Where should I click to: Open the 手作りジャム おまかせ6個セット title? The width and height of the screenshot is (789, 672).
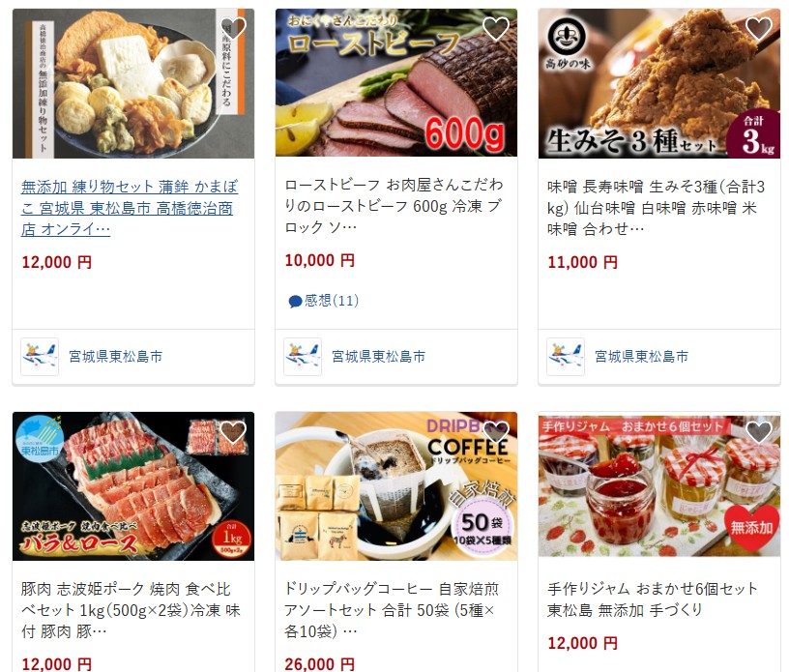pyautogui.click(x=653, y=599)
